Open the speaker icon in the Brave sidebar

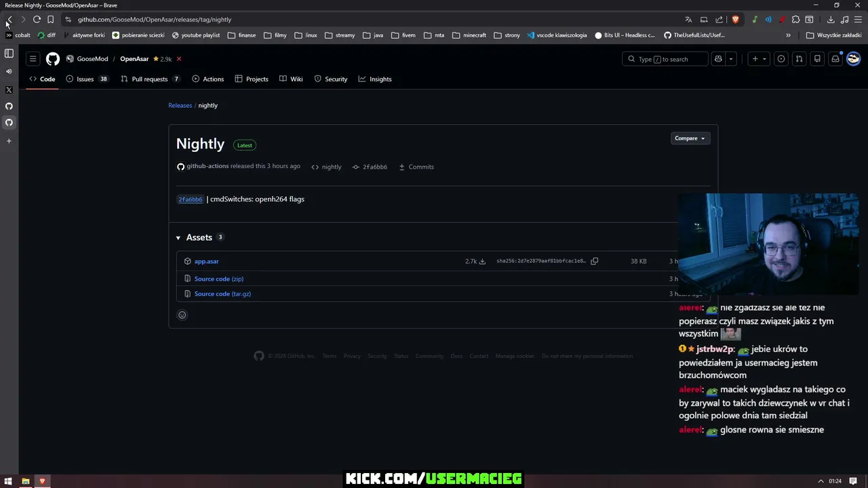click(x=9, y=71)
